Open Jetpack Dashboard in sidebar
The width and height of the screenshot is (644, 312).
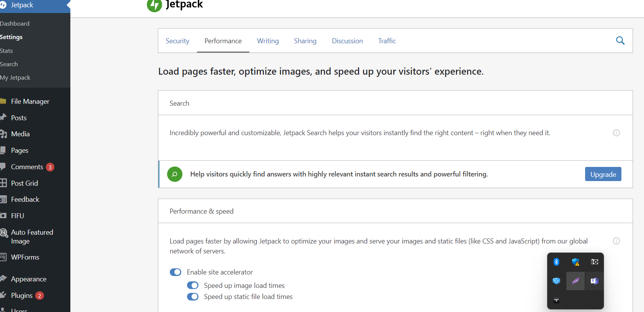pos(15,23)
